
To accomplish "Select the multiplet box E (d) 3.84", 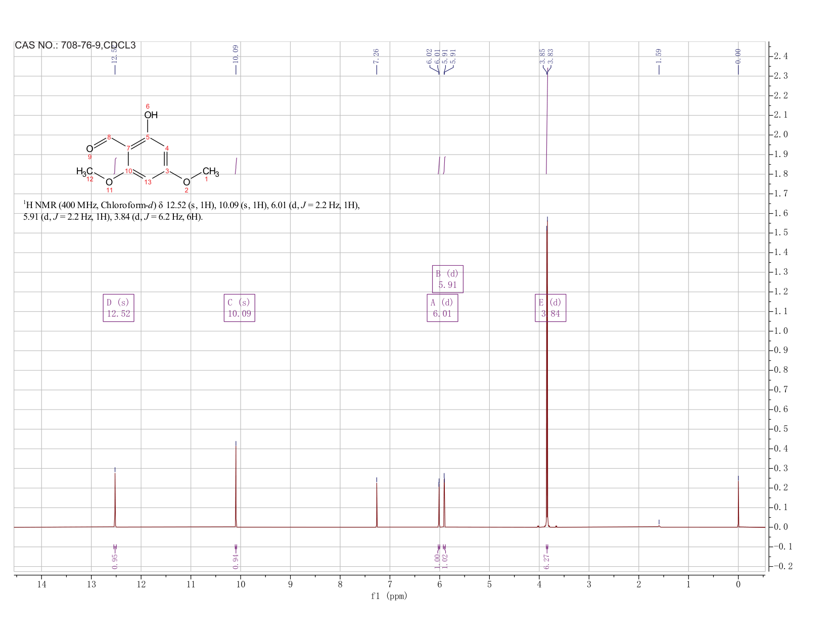I will (x=550, y=308).
